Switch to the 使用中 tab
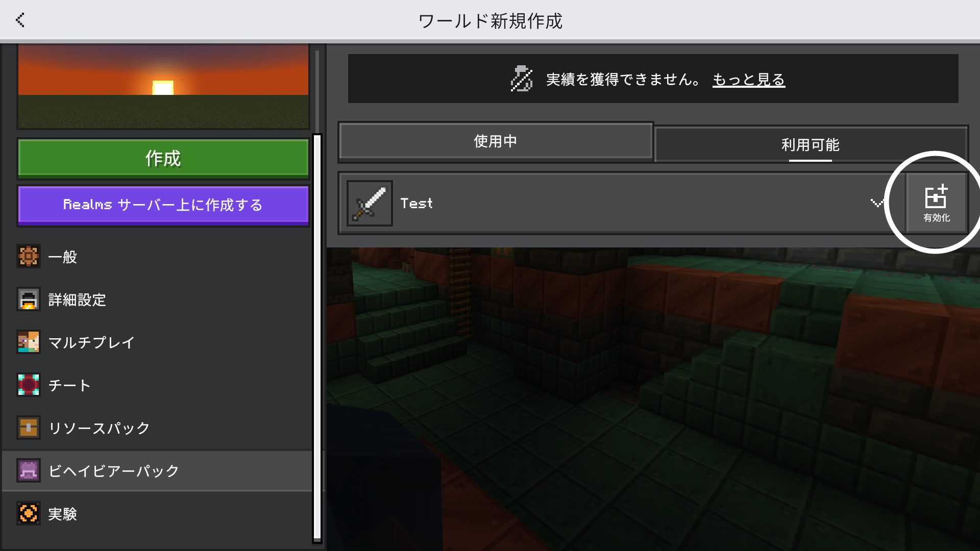 point(495,141)
